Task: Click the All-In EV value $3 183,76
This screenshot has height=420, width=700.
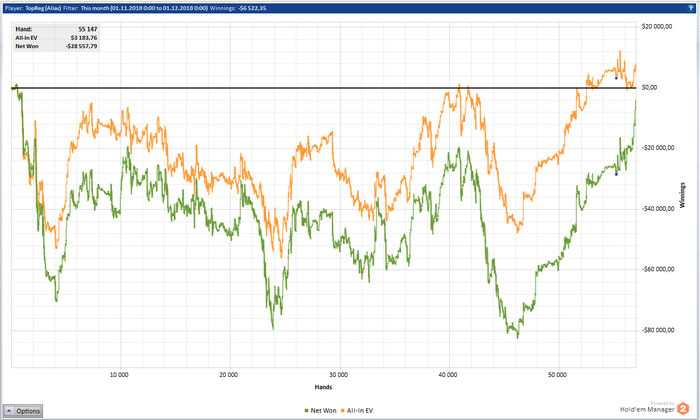Action: tap(83, 37)
